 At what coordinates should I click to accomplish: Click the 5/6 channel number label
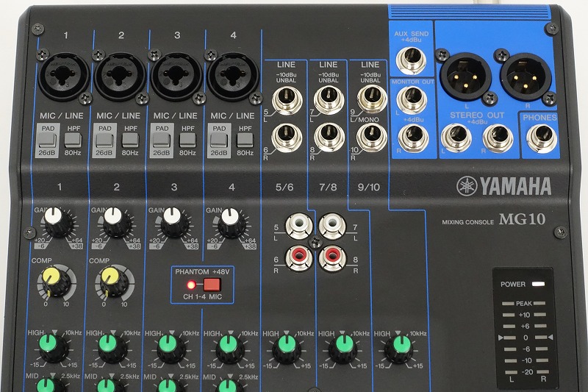point(284,187)
